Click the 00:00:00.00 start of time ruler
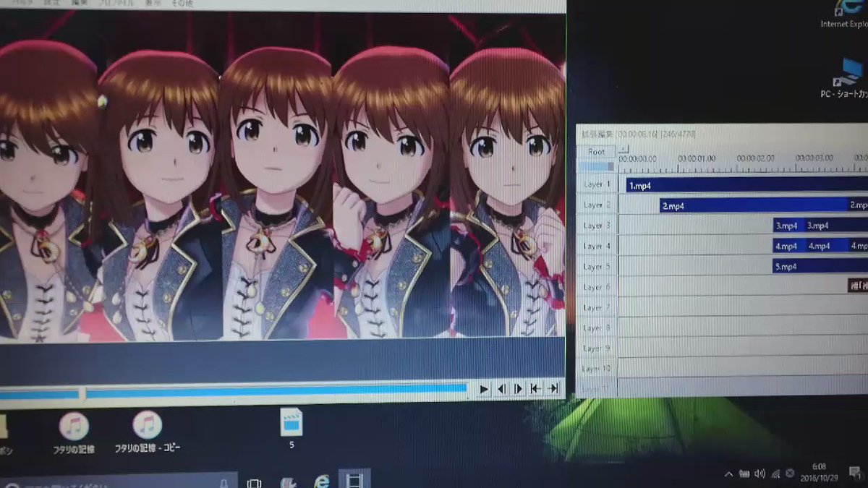This screenshot has height=488, width=868. [638, 159]
